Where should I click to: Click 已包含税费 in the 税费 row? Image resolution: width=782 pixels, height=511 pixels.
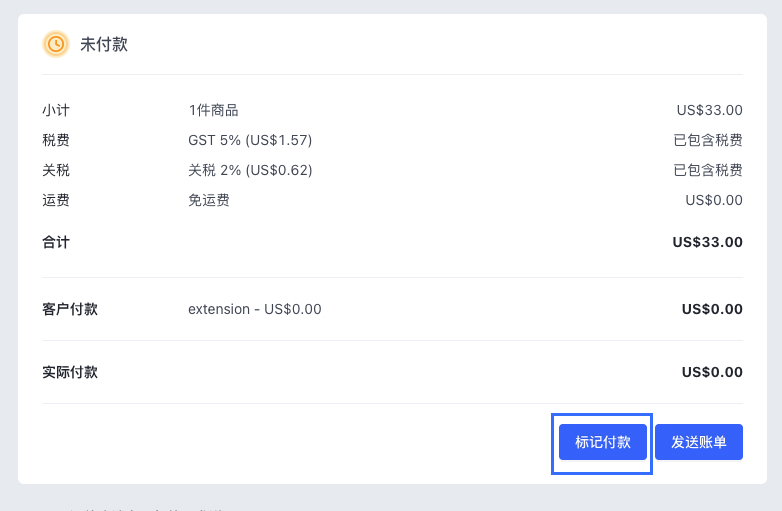tap(708, 140)
